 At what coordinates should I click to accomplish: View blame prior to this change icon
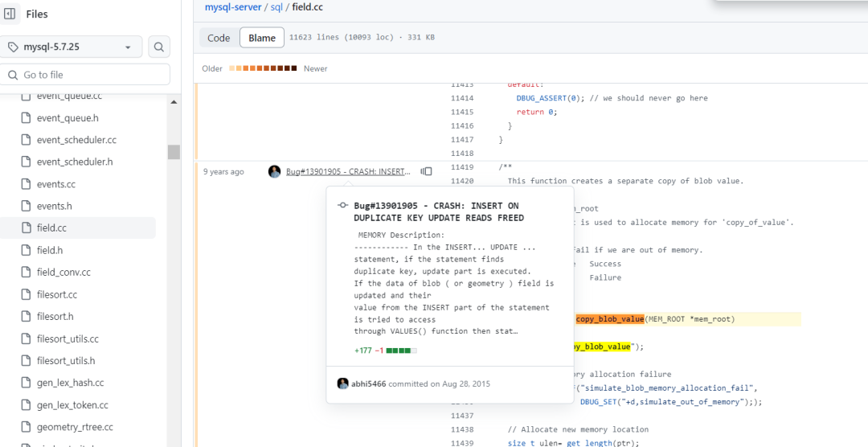tap(426, 172)
